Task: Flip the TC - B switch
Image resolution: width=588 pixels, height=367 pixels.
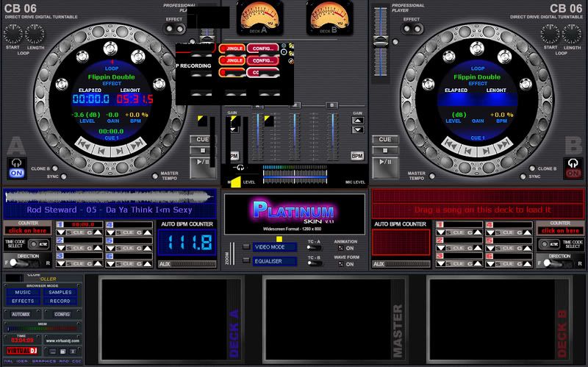Action: click(314, 263)
